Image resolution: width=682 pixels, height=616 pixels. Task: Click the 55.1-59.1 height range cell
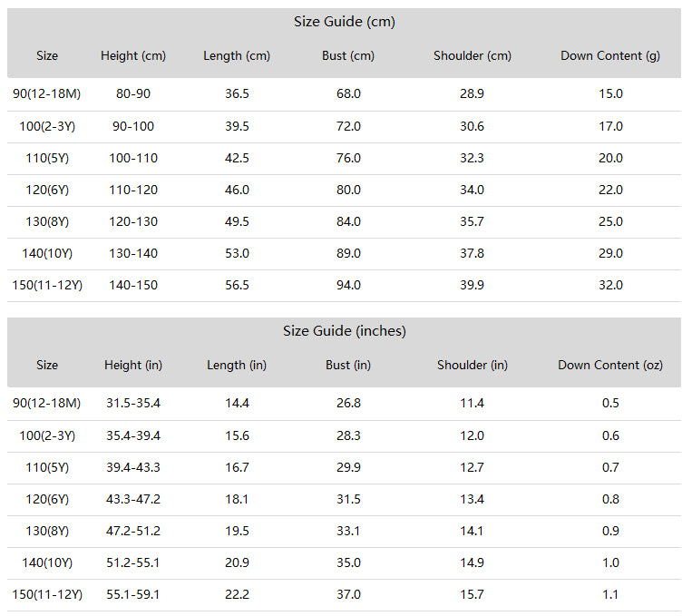click(x=133, y=595)
